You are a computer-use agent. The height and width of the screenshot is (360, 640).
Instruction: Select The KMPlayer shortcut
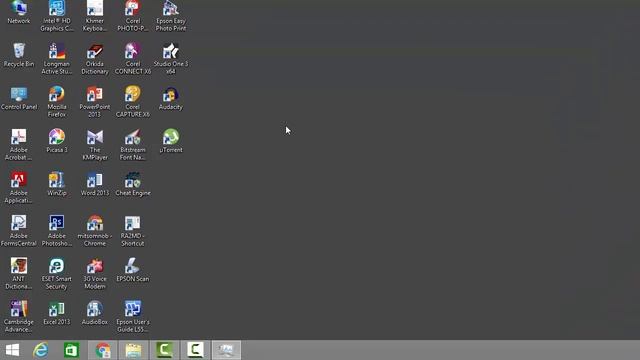click(x=95, y=145)
